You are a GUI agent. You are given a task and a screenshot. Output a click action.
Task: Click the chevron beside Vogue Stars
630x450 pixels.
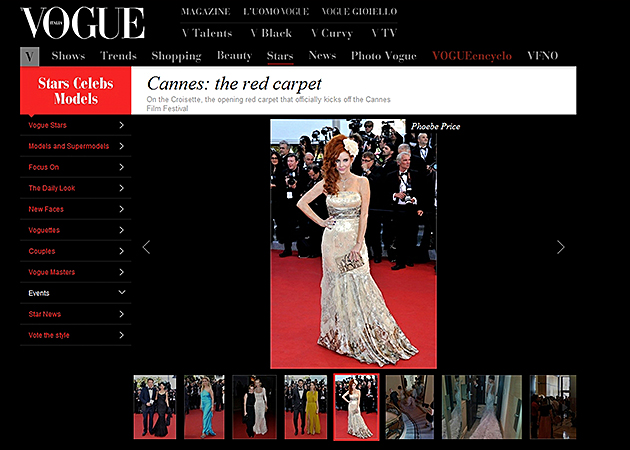click(x=121, y=125)
